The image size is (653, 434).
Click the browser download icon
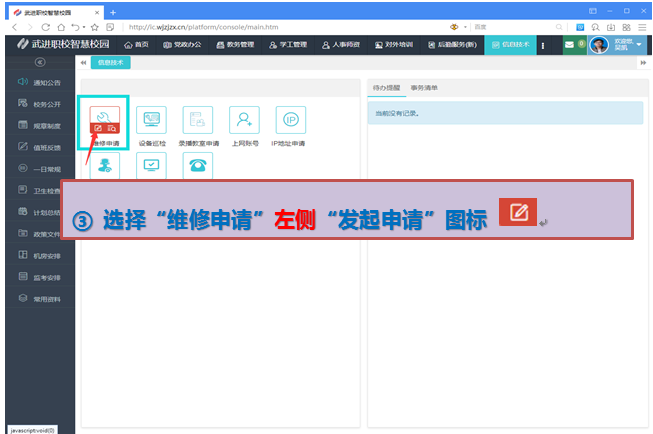(611, 27)
